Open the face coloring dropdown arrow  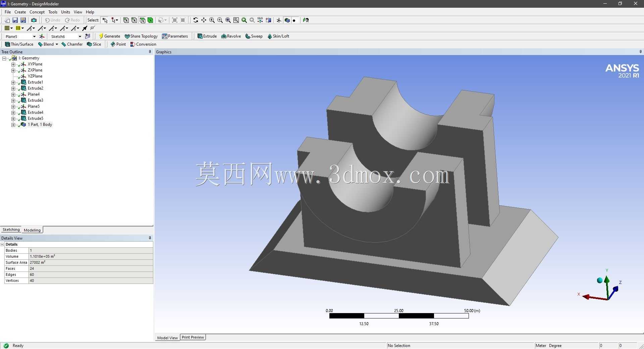tap(11, 28)
